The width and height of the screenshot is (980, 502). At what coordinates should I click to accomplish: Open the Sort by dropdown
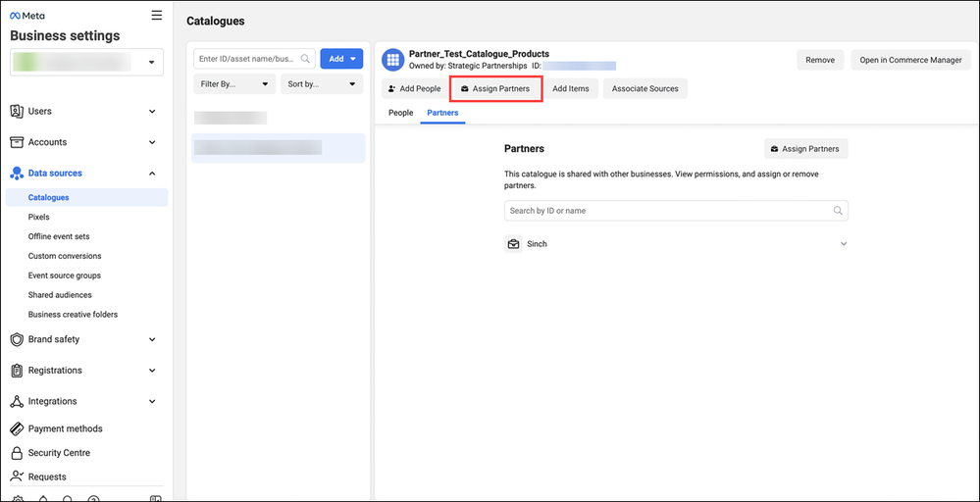(x=321, y=83)
